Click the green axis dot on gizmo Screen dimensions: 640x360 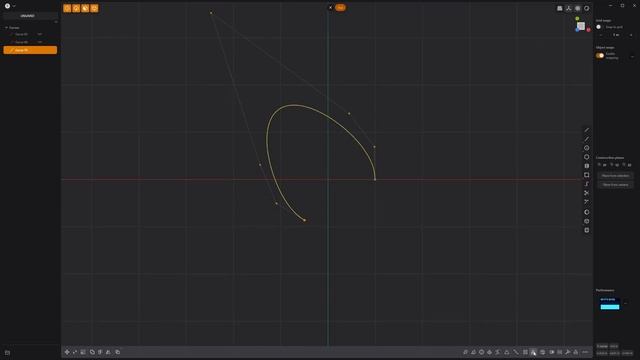(577, 19)
